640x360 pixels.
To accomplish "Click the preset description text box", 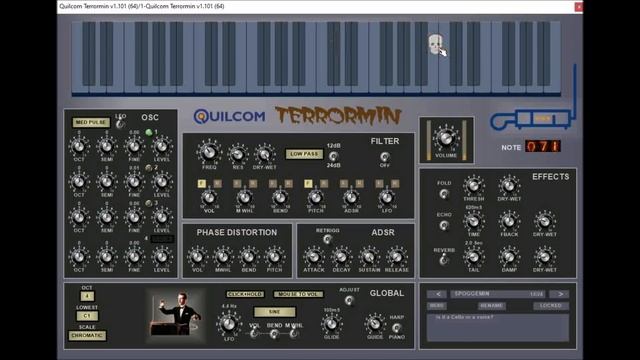I will point(498,327).
